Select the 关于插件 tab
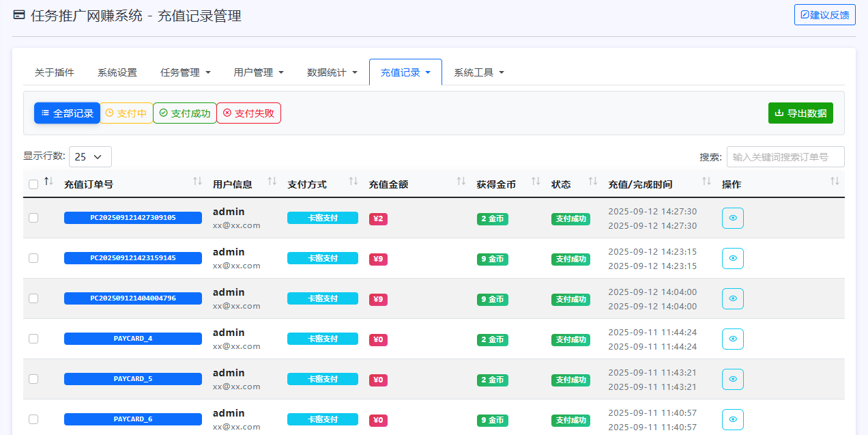 [x=53, y=71]
